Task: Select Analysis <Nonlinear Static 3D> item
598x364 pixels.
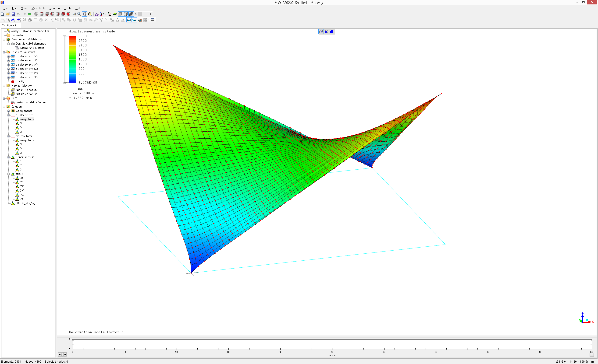Action: click(x=30, y=31)
